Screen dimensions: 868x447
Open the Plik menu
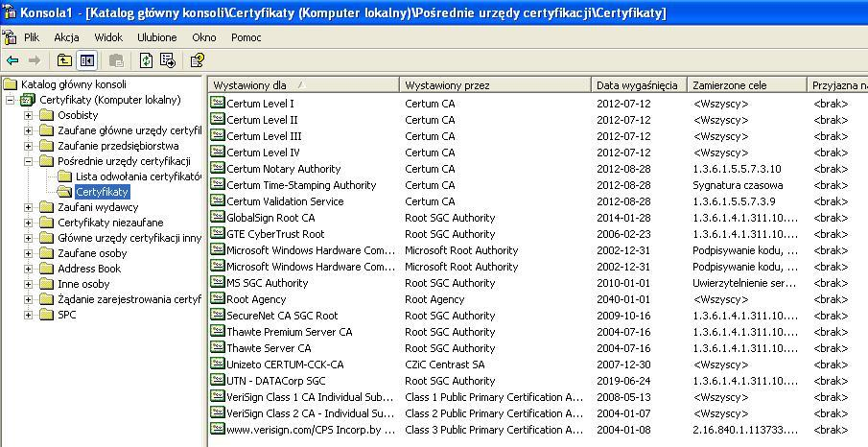coord(32,37)
